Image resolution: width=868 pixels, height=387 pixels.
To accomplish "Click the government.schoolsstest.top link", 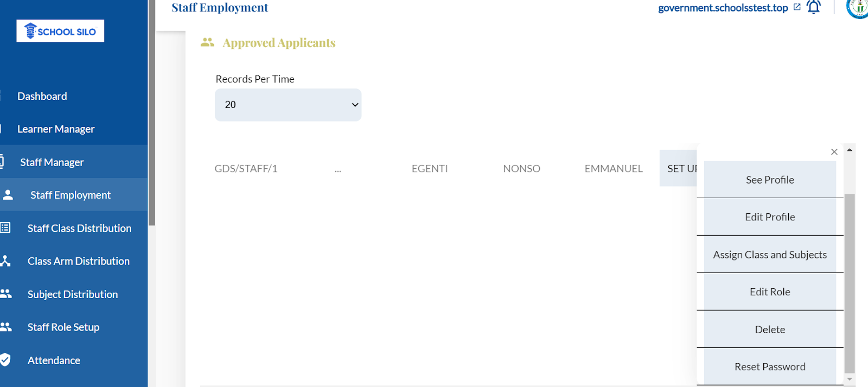I will point(723,8).
